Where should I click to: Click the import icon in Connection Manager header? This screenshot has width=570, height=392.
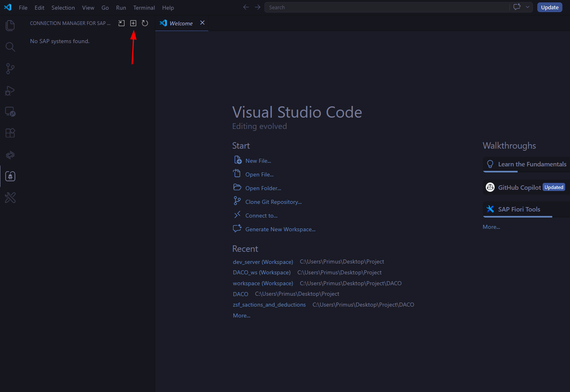pyautogui.click(x=121, y=23)
